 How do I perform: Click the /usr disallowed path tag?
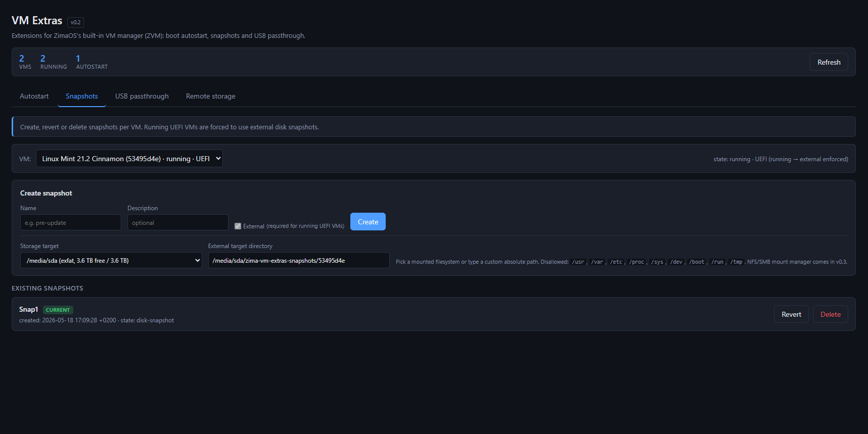pyautogui.click(x=578, y=262)
